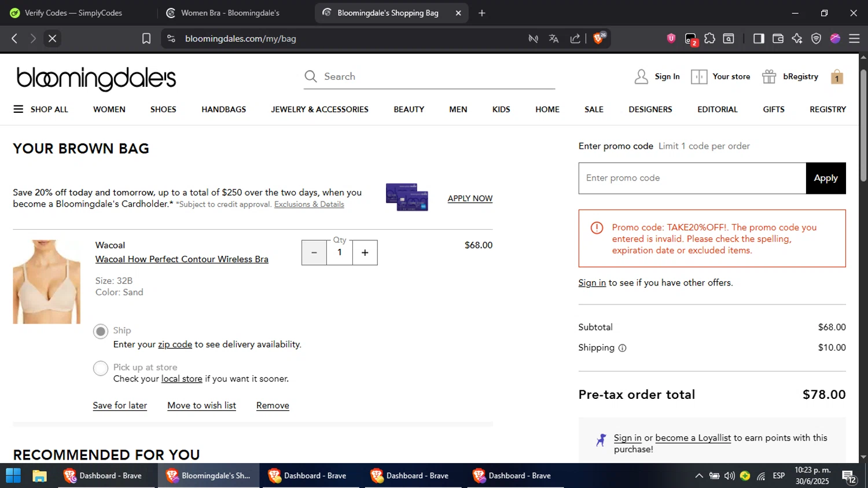This screenshot has width=868, height=488.
Task: Increase quantity with plus button
Action: coord(365,253)
